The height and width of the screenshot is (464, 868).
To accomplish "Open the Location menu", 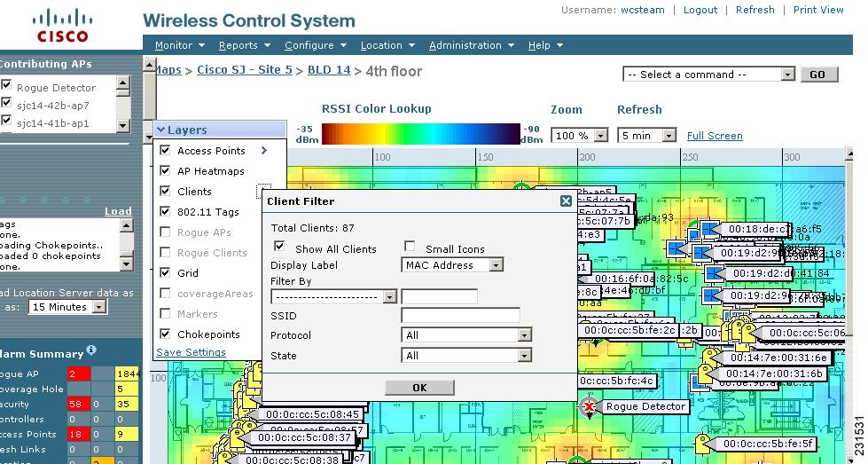I will (x=387, y=45).
